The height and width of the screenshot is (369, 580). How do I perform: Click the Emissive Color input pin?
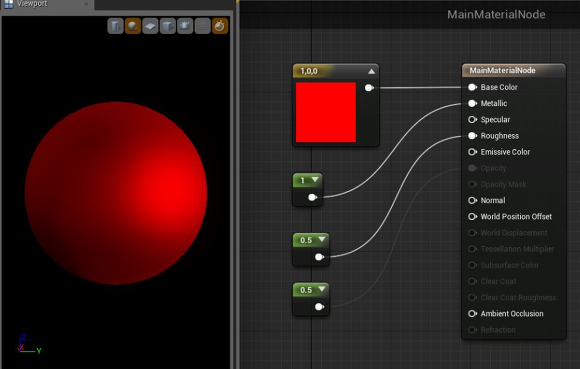tap(472, 152)
